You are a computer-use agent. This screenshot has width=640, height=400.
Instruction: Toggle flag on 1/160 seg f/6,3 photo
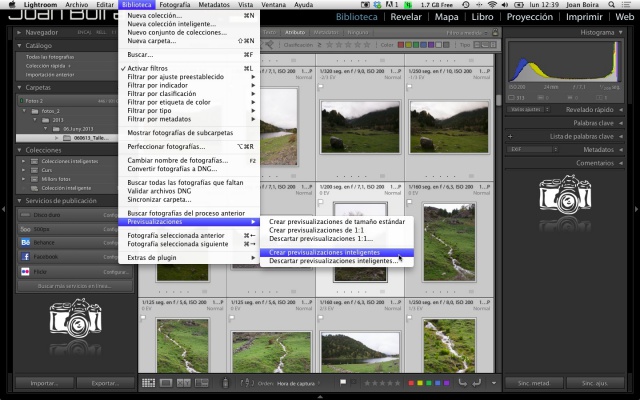pos(321,318)
